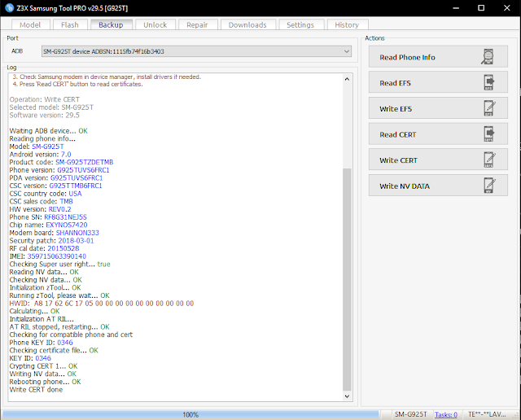This screenshot has width=521, height=420.
Task: Click the SM-G925T status bar entry
Action: [410, 414]
